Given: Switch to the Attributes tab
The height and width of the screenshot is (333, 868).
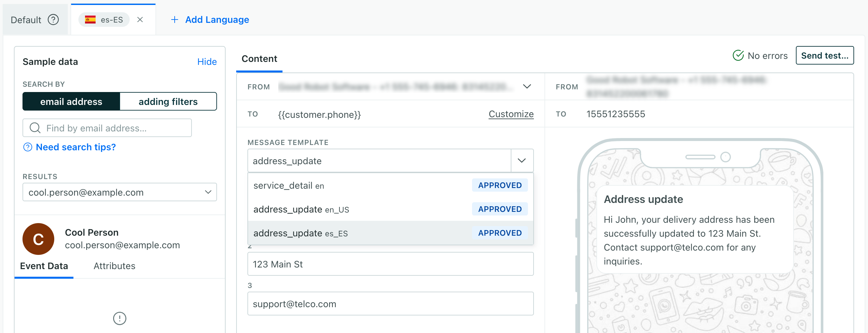Looking at the screenshot, I should click(x=114, y=266).
